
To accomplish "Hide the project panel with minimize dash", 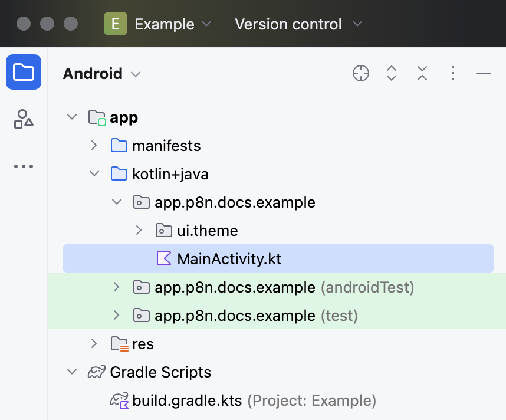I will click(x=484, y=73).
